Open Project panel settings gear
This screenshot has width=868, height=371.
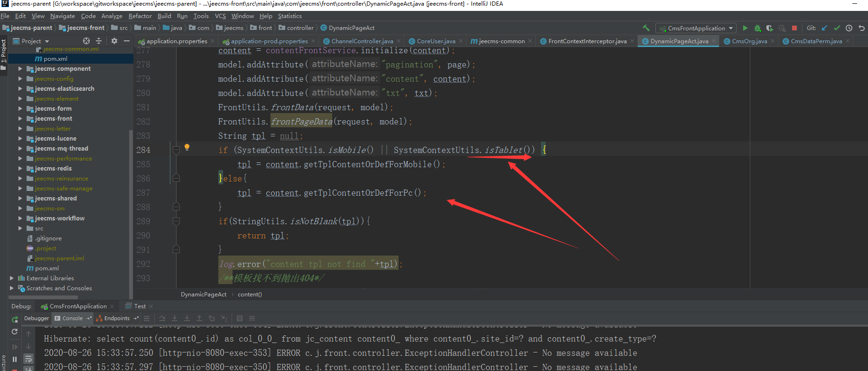114,41
